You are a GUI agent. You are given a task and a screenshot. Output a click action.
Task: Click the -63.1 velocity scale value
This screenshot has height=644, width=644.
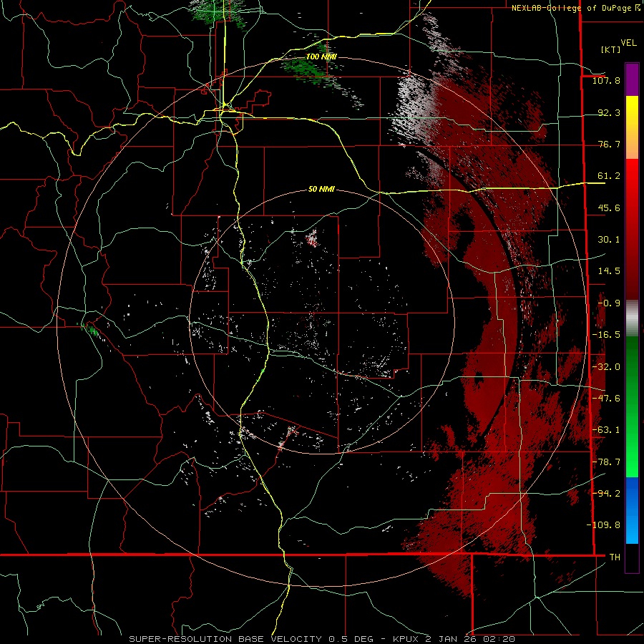point(606,430)
